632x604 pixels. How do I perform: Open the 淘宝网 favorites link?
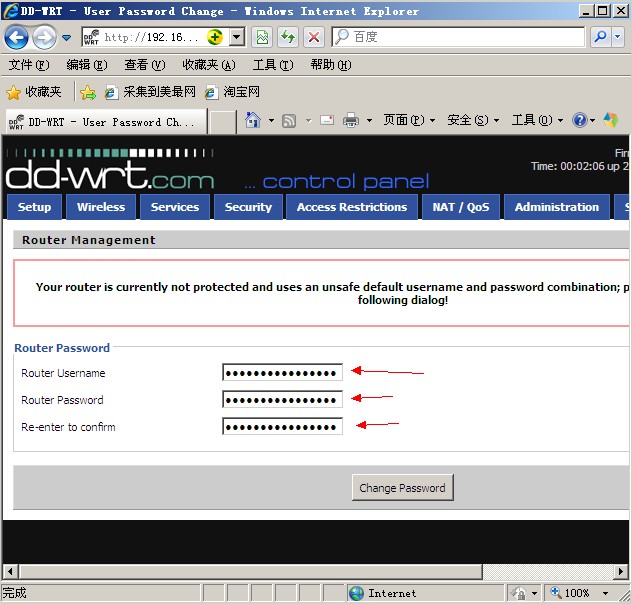232,92
